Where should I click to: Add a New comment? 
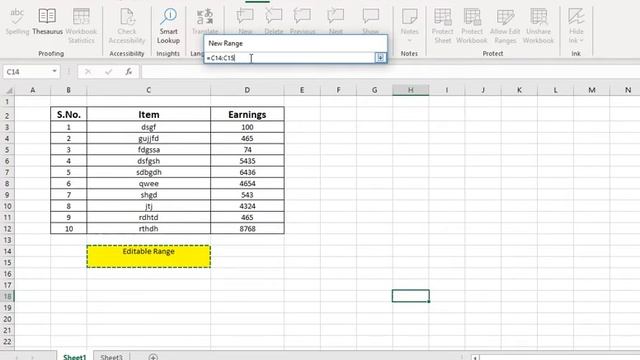coord(245,17)
